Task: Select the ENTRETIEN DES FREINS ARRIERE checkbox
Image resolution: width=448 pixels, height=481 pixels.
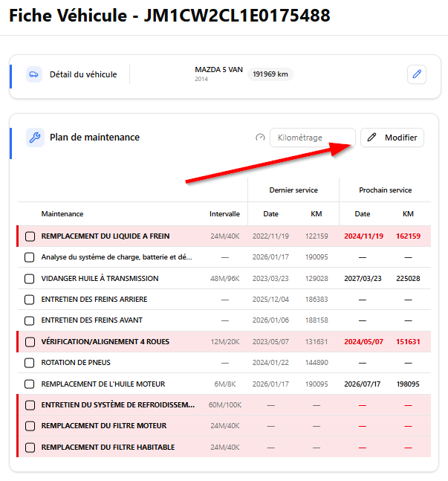Action: tap(30, 300)
